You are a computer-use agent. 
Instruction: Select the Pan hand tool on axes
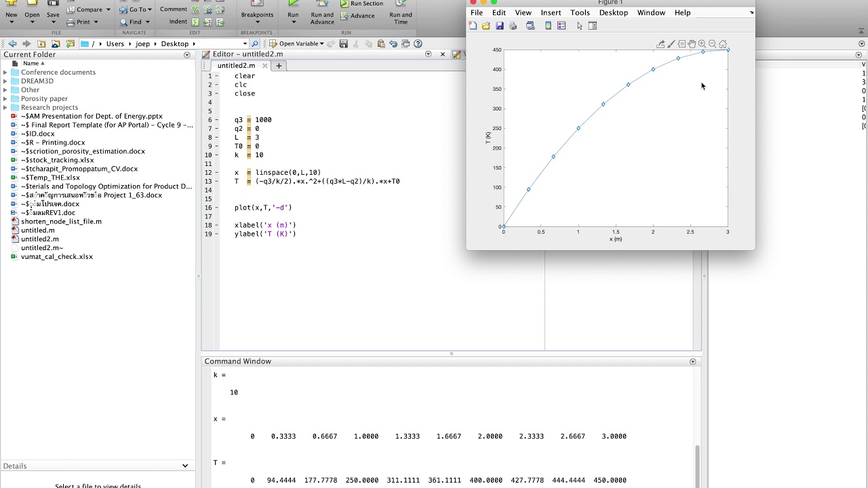(692, 44)
